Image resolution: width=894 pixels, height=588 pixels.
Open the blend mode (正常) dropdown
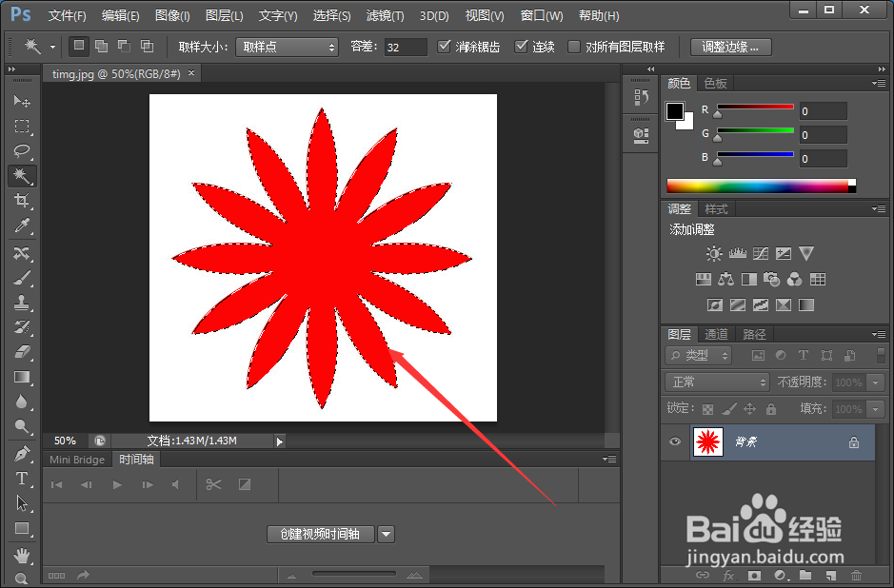coord(717,382)
